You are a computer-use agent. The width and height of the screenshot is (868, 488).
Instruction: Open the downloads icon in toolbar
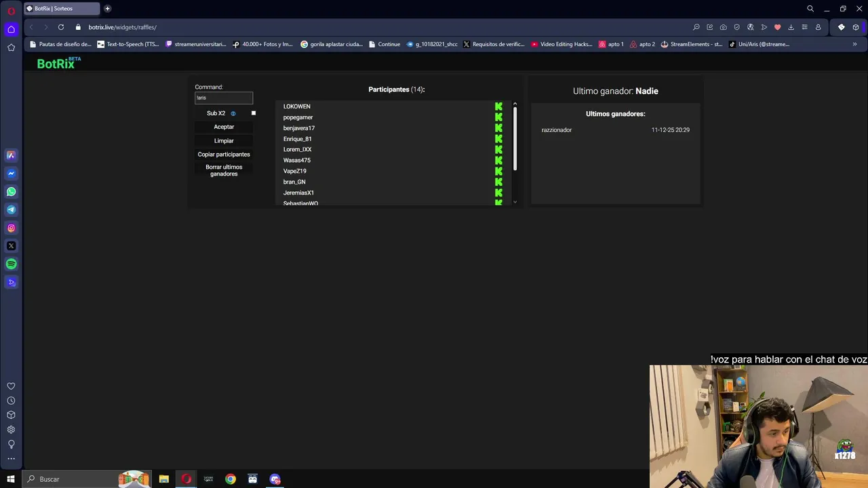point(791,27)
